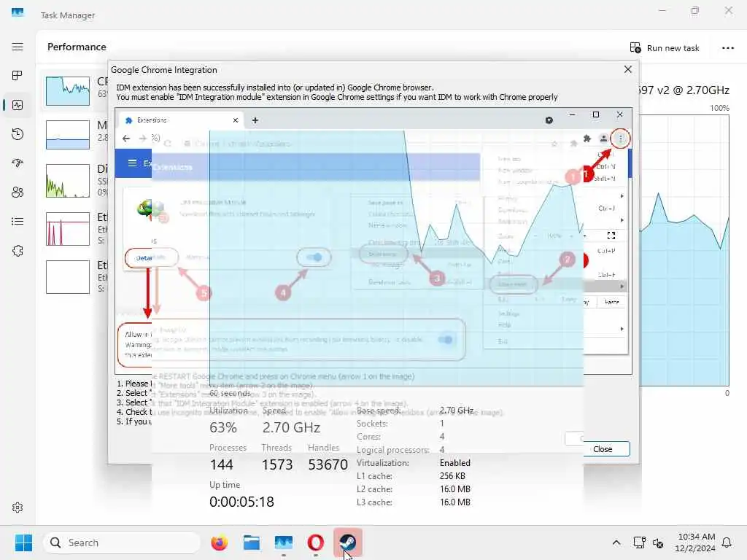Screen dimensions: 747x560
Task: Open Steam from the taskbar
Action: click(348, 542)
